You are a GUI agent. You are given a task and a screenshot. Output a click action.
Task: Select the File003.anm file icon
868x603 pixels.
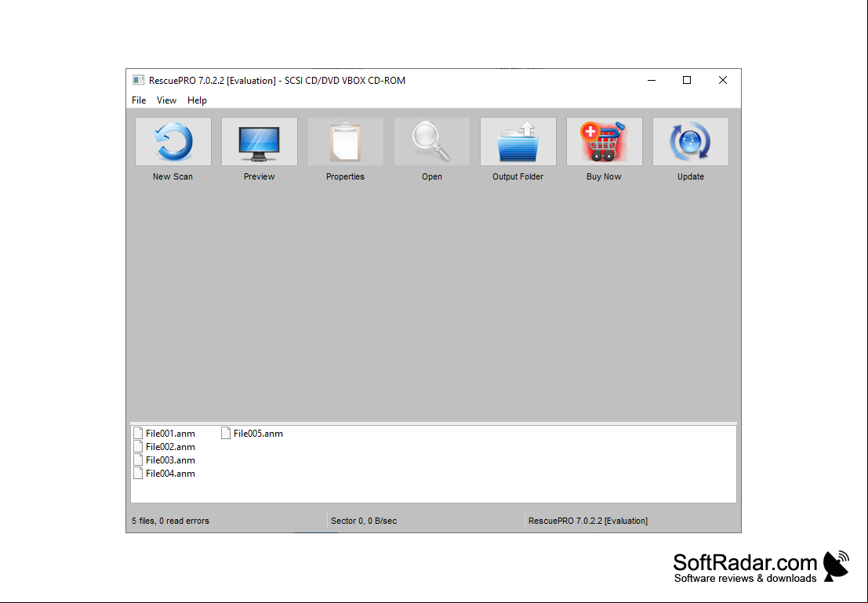click(x=138, y=460)
